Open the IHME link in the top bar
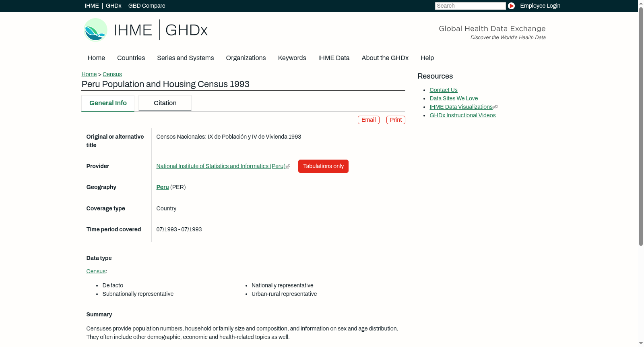Image resolution: width=644 pixels, height=347 pixels. click(92, 6)
